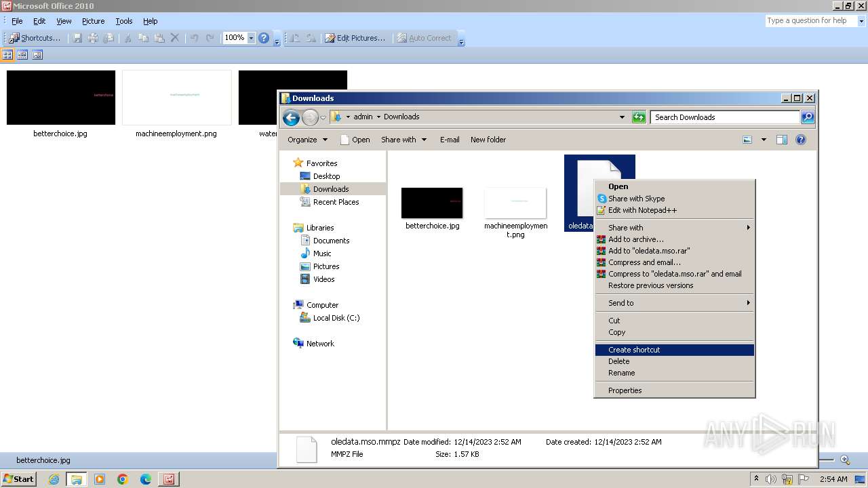Viewport: 868px width, 488px height.
Task: Choose Restore previous versions
Action: (675, 285)
